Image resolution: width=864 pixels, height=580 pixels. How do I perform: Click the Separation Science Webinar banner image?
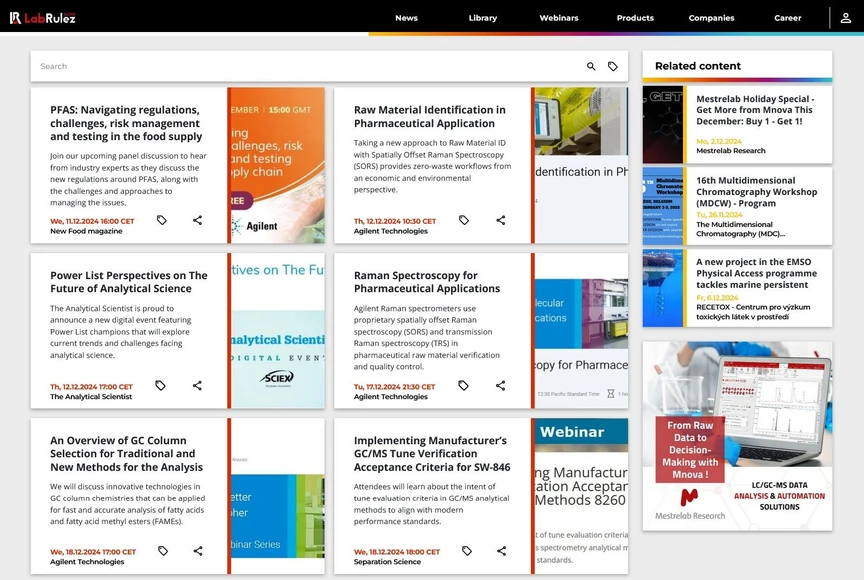[581, 496]
